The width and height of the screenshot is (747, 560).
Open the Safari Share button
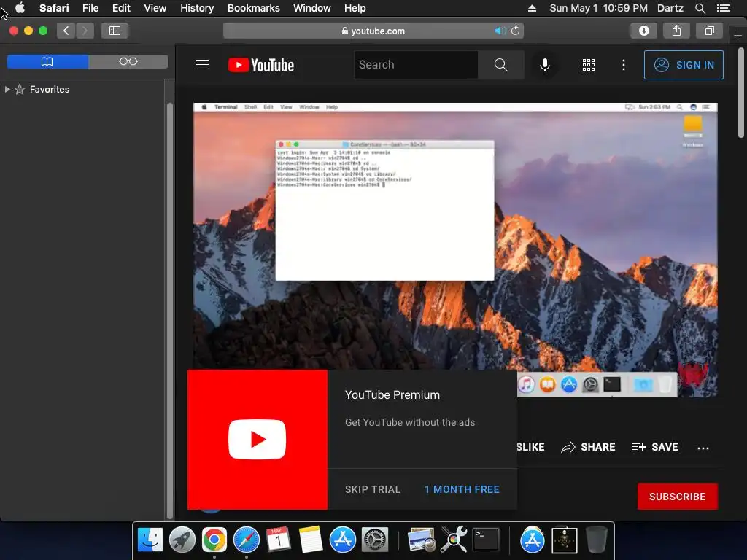pos(676,31)
